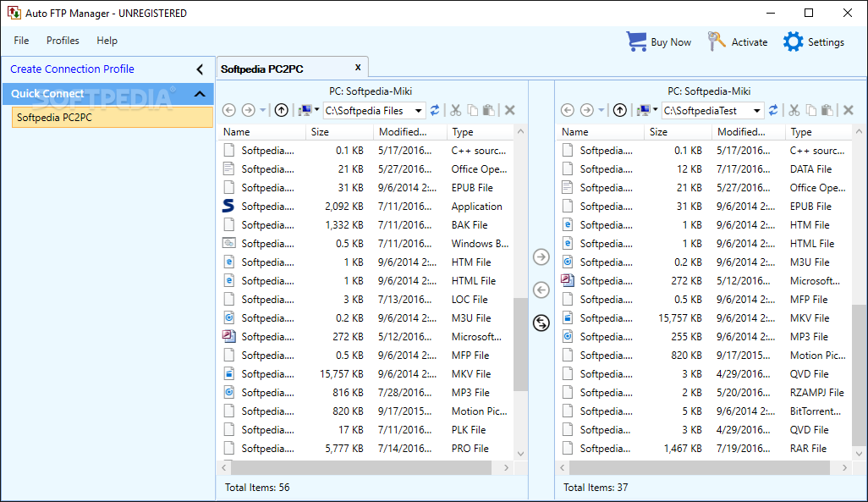Go up one folder in left pane
Viewport: 868px width, 502px height.
pyautogui.click(x=281, y=110)
